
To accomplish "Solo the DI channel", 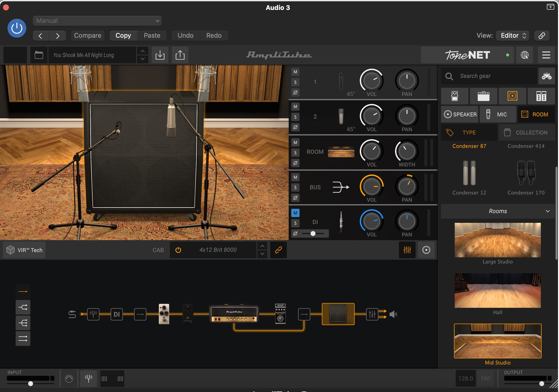I will 295,223.
